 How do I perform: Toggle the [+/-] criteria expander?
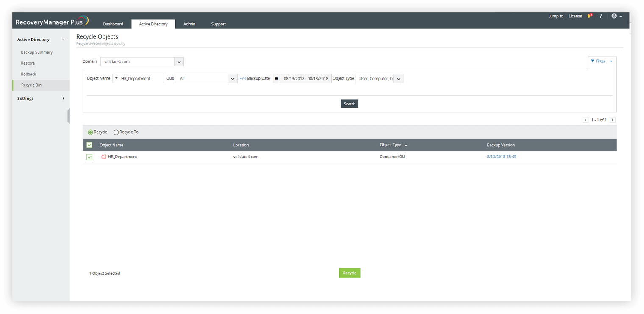click(242, 78)
